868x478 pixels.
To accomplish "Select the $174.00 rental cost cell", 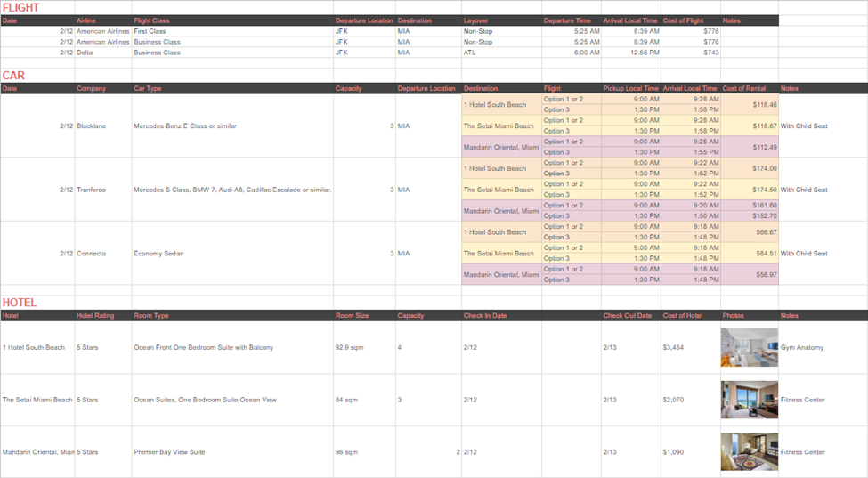I will [750, 168].
